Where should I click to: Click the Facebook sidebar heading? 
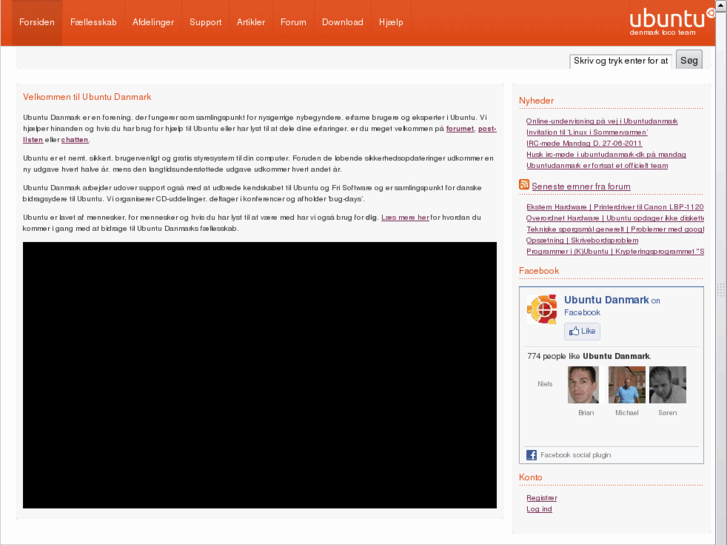click(x=539, y=271)
